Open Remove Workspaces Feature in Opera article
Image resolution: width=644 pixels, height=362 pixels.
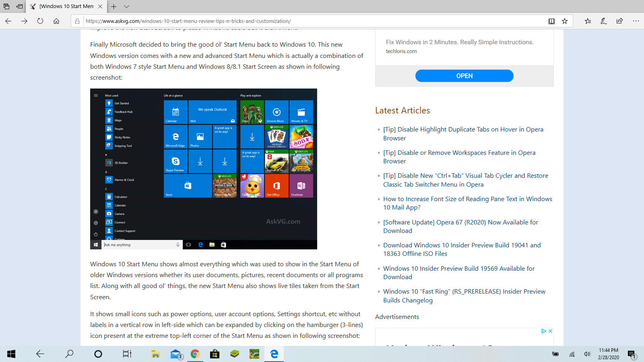[459, 157]
